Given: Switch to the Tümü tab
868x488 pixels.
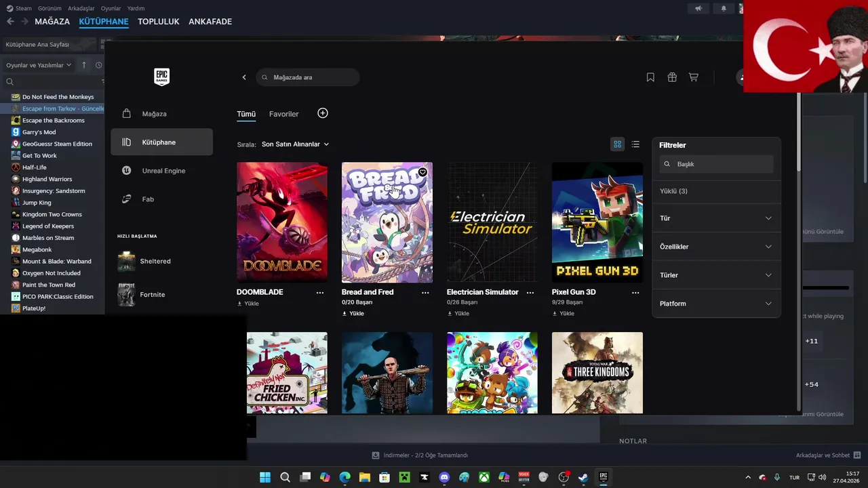Looking at the screenshot, I should 246,114.
